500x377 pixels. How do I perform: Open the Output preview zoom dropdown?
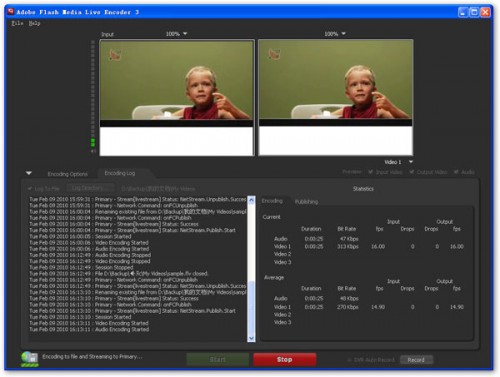coord(335,34)
